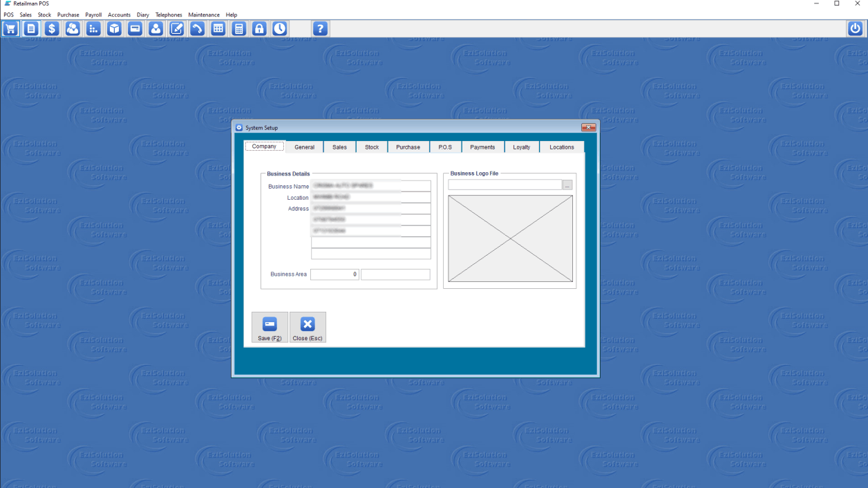Switch to the General tab
This screenshot has width=868, height=488.
coord(304,147)
